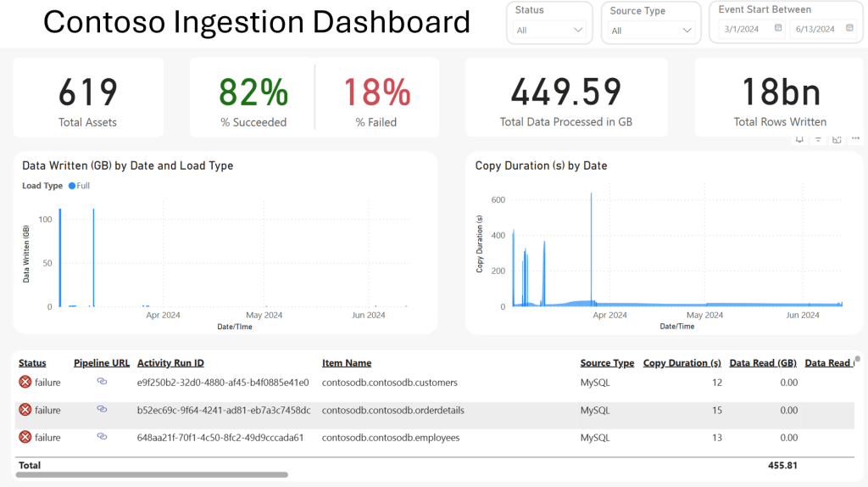Select the 82% Succeeded value
Viewport: 868px width, 487px height.
(253, 92)
